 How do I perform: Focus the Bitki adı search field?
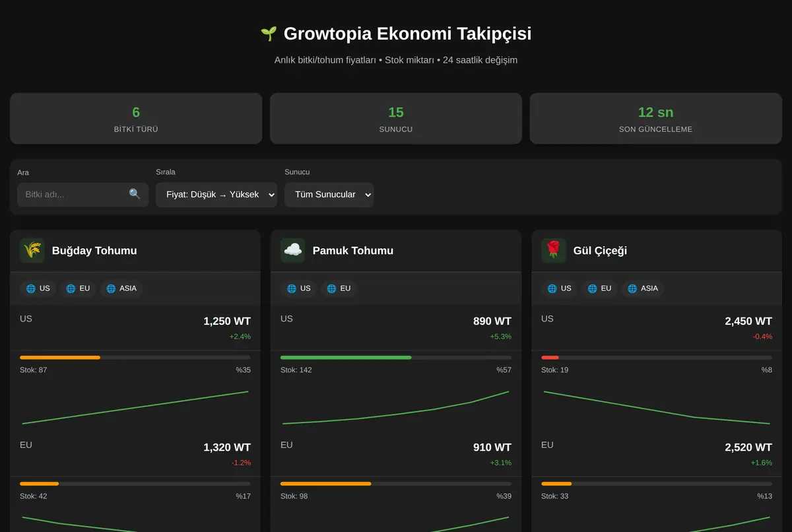point(82,195)
